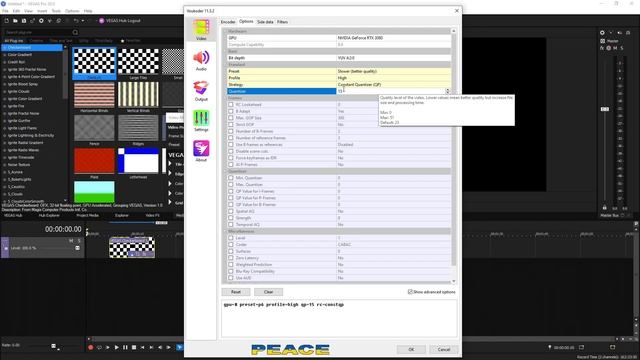Click OK in the Voukoder dialog
The width and height of the screenshot is (640, 360).
[x=411, y=349]
